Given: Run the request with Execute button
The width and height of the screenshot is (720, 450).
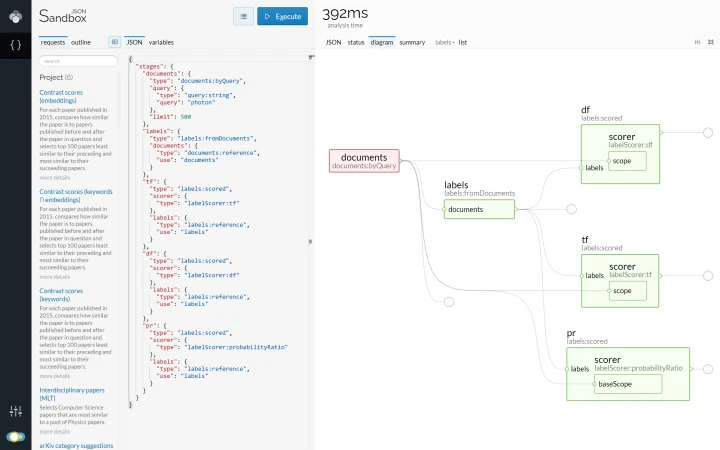Looking at the screenshot, I should tap(282, 17).
